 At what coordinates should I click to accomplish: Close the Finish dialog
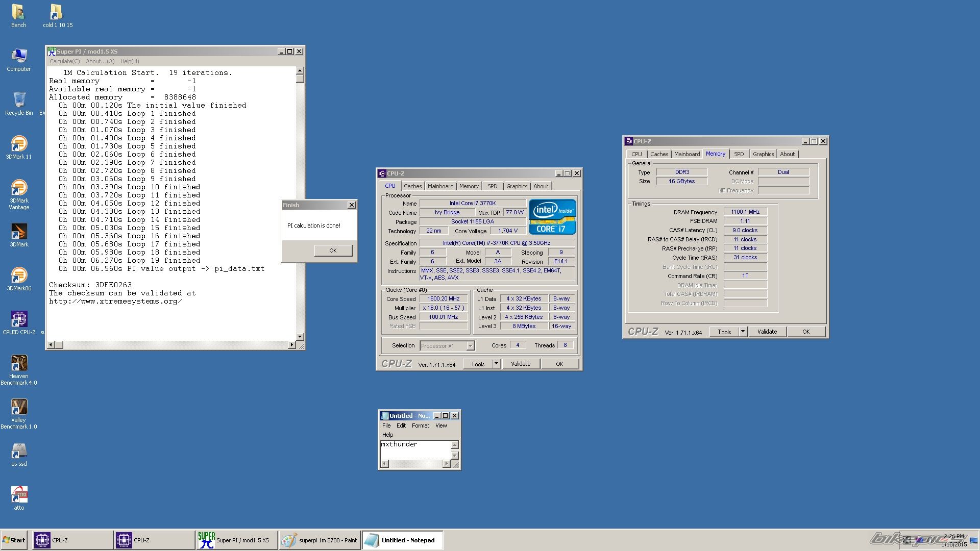[352, 205]
